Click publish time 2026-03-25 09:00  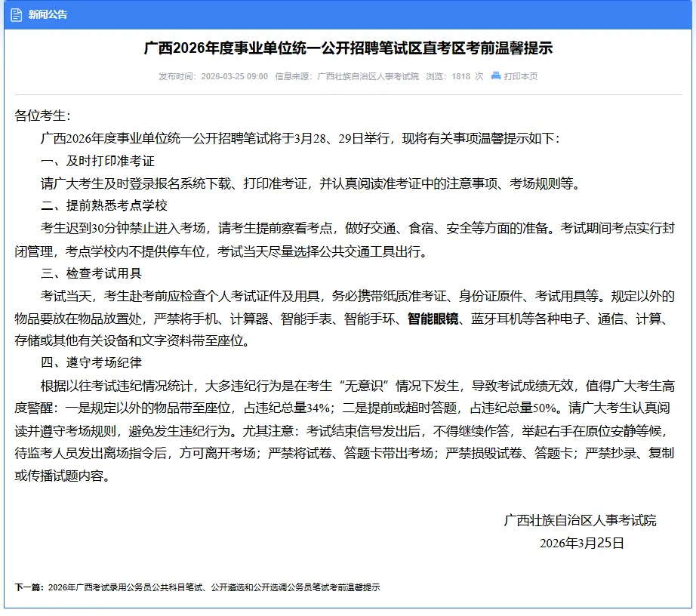click(x=234, y=76)
